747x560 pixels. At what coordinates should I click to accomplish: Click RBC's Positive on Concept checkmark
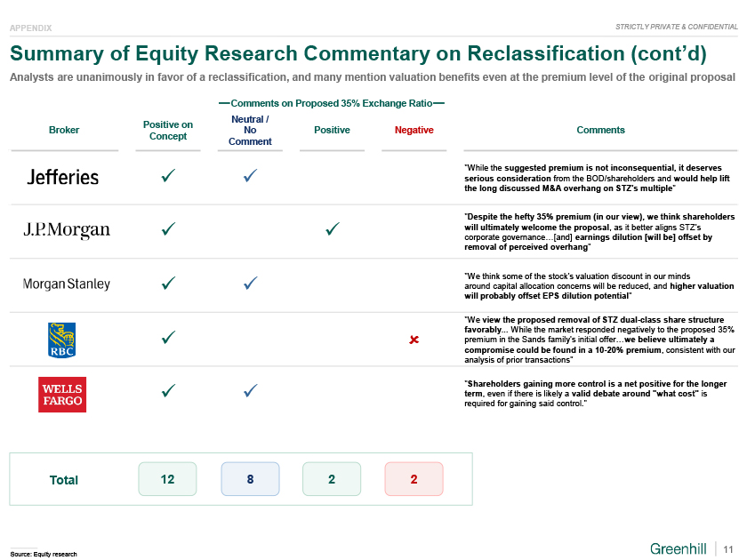(168, 338)
